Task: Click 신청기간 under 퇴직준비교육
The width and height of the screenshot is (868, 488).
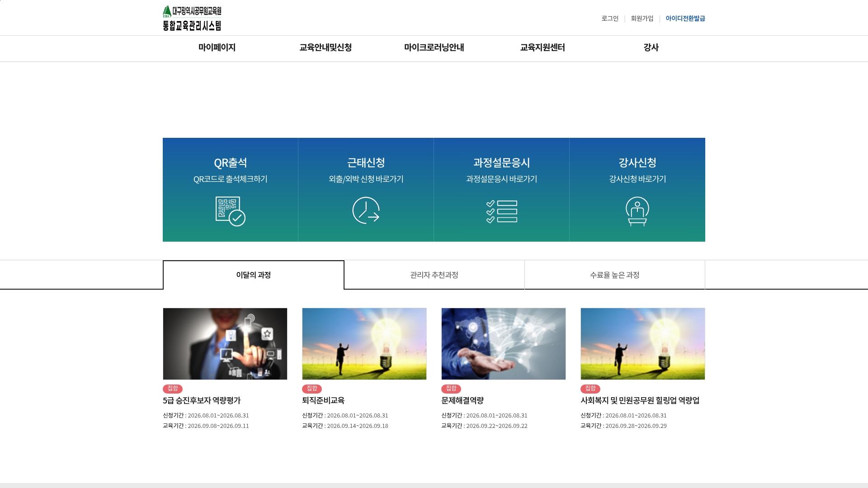Action: click(x=345, y=415)
